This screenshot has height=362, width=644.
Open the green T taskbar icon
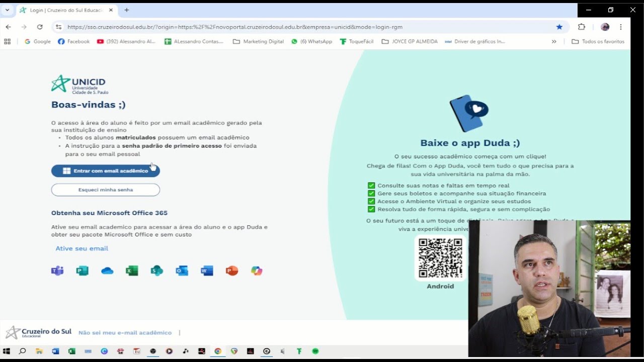click(x=299, y=351)
